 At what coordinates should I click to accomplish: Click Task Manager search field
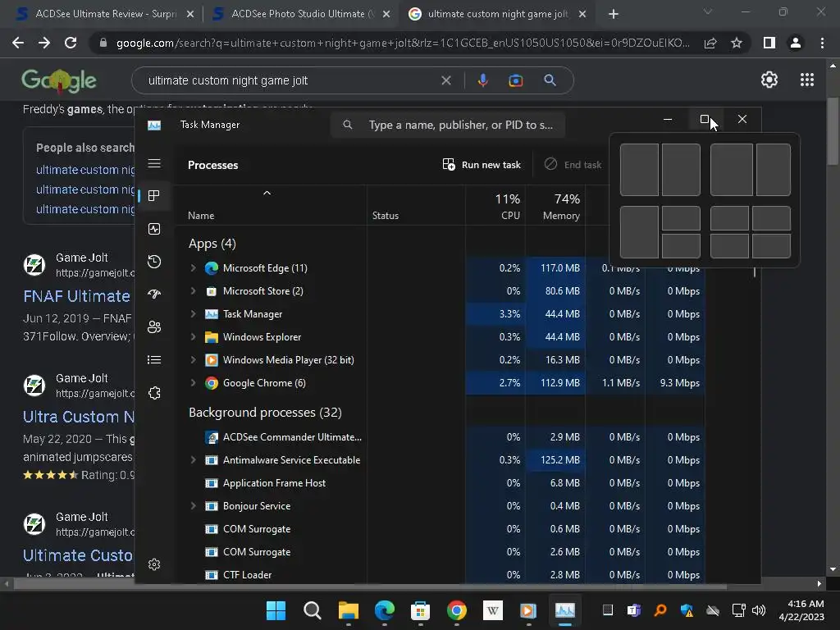(x=448, y=125)
